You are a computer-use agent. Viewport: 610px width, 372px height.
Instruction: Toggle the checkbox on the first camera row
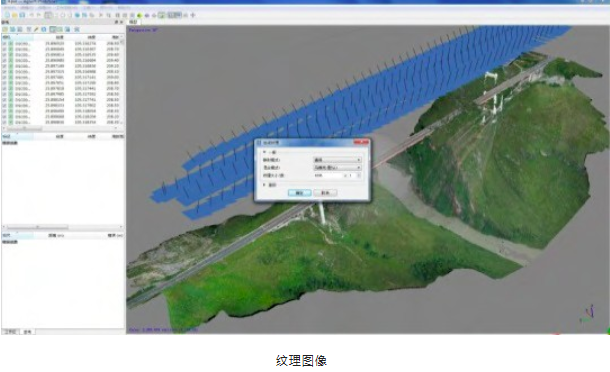click(5, 44)
